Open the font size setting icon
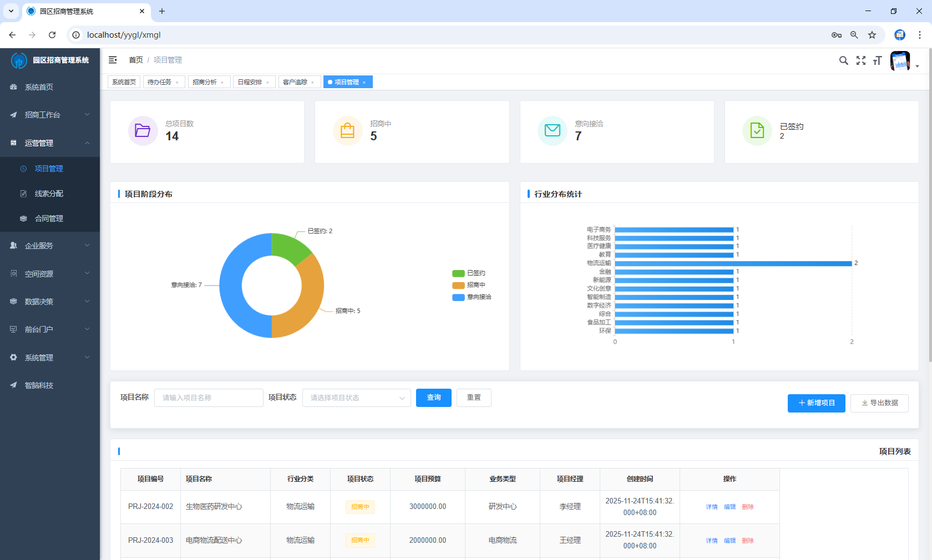This screenshot has height=560, width=932. point(877,60)
